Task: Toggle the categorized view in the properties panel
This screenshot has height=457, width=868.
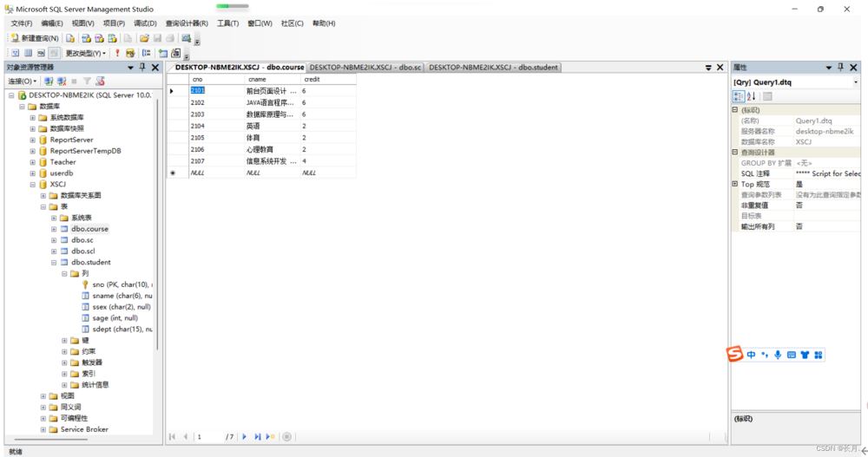Action: [739, 96]
